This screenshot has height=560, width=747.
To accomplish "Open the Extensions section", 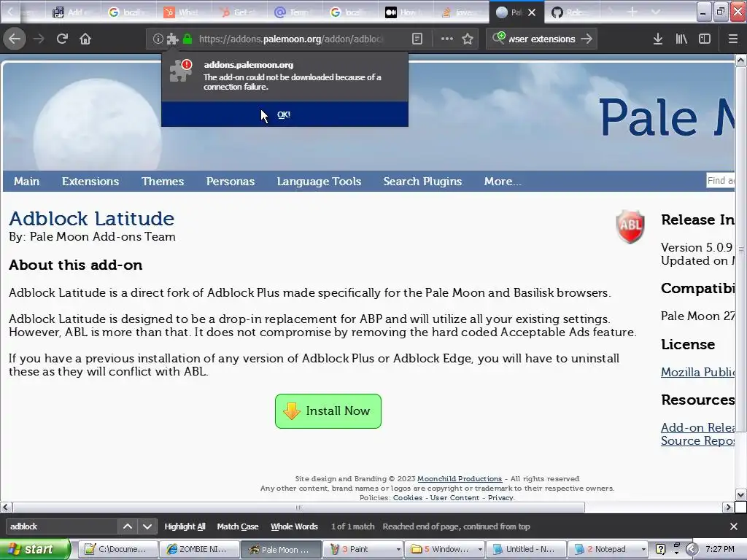I will click(x=90, y=182).
